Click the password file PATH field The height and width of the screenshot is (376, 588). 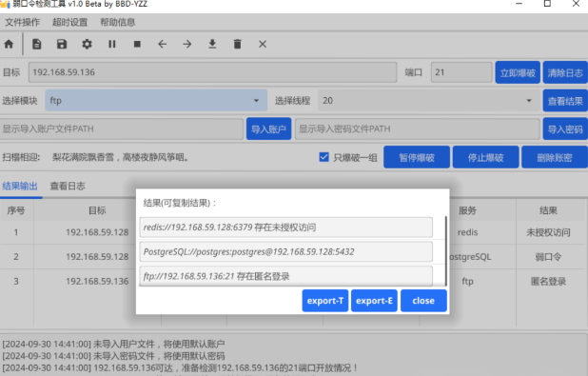coord(418,129)
